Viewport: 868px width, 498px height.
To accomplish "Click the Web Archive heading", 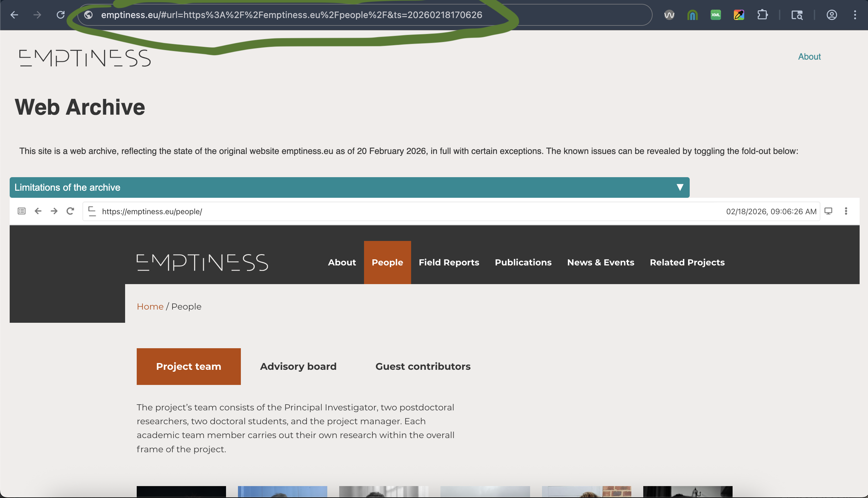I will coord(80,107).
